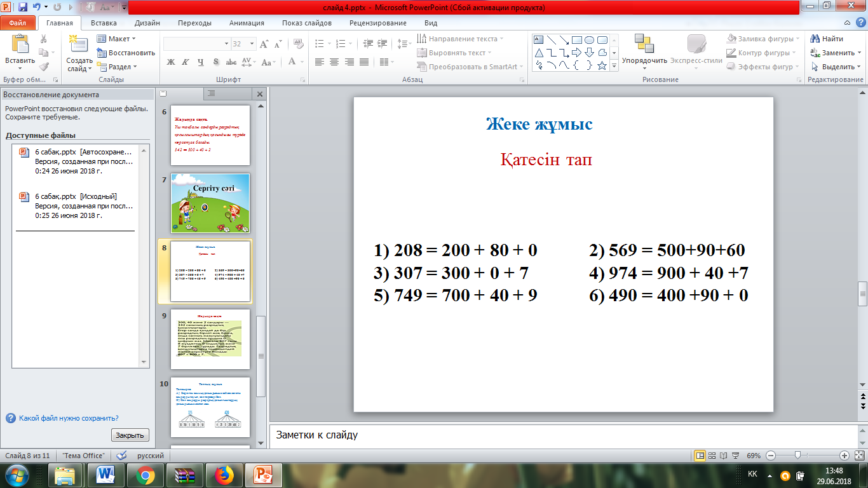868x488 pixels.
Task: Toggle bold Ж formatting
Action: [x=170, y=62]
